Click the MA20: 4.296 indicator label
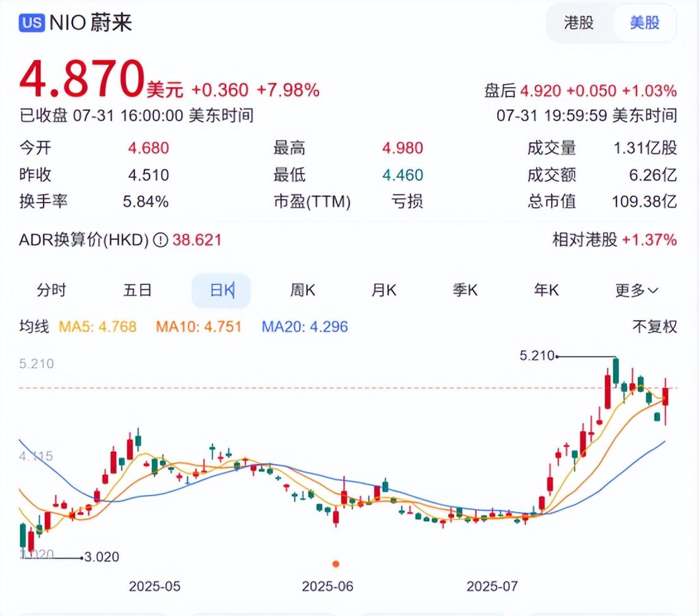 coord(305,326)
